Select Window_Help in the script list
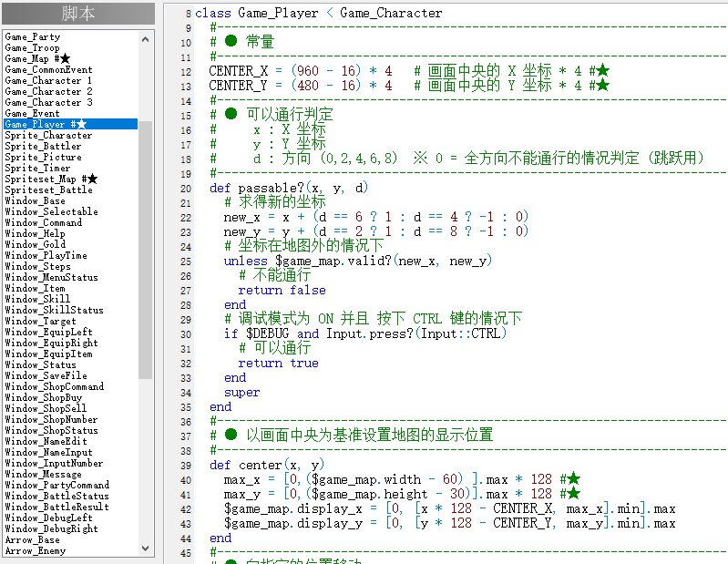This screenshot has height=564, width=728. 35,233
